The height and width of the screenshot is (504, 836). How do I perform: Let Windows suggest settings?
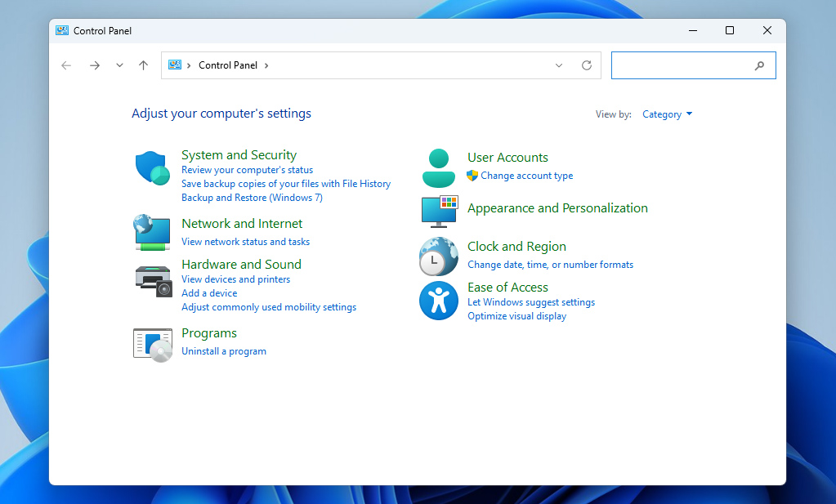(531, 302)
